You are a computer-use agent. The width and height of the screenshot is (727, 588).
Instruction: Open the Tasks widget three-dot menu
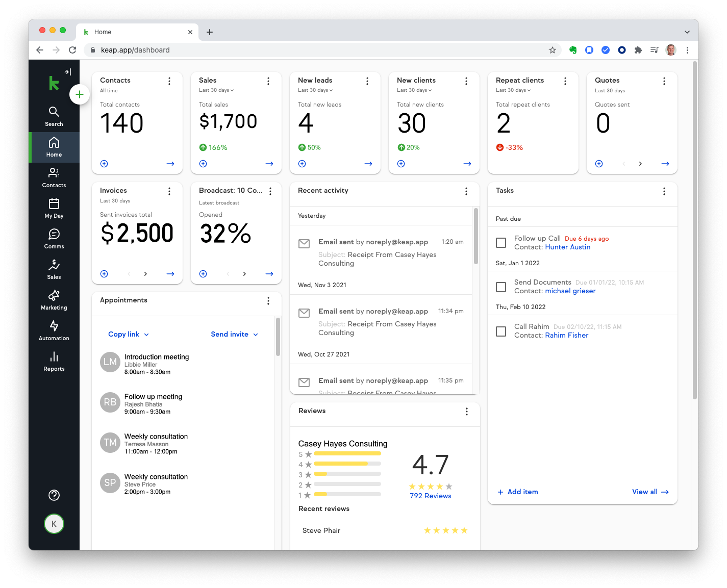click(664, 191)
